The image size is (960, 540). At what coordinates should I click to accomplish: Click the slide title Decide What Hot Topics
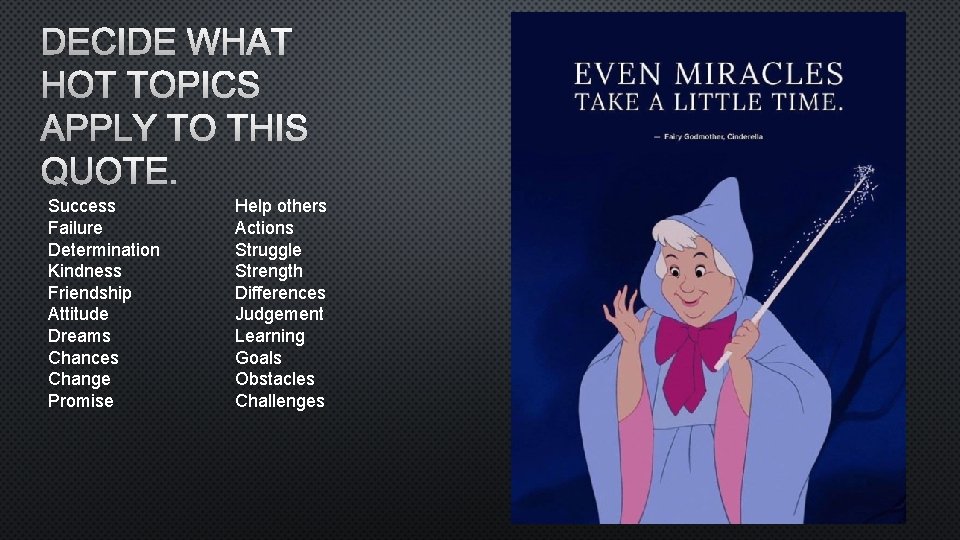[x=174, y=105]
